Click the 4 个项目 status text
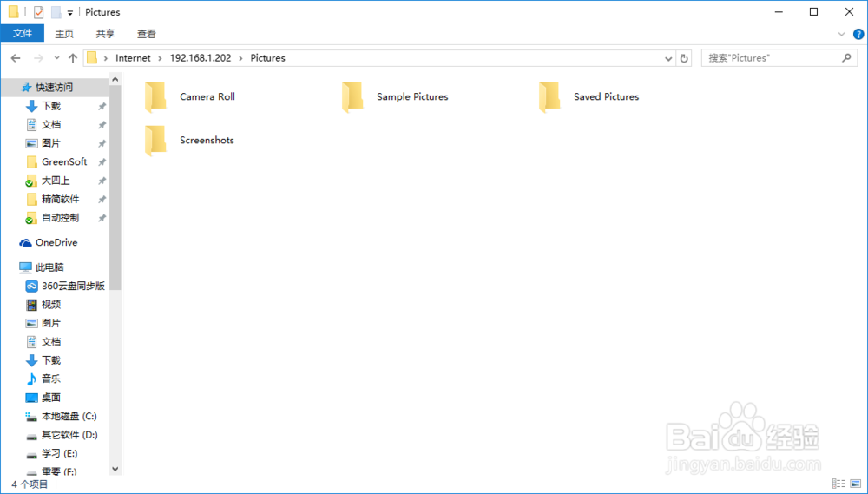The width and height of the screenshot is (868, 494). click(x=30, y=484)
